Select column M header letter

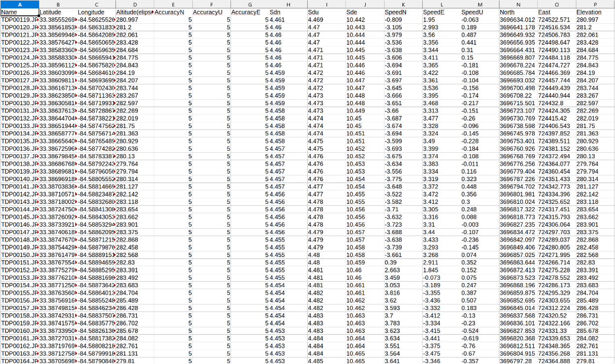coord(479,4)
